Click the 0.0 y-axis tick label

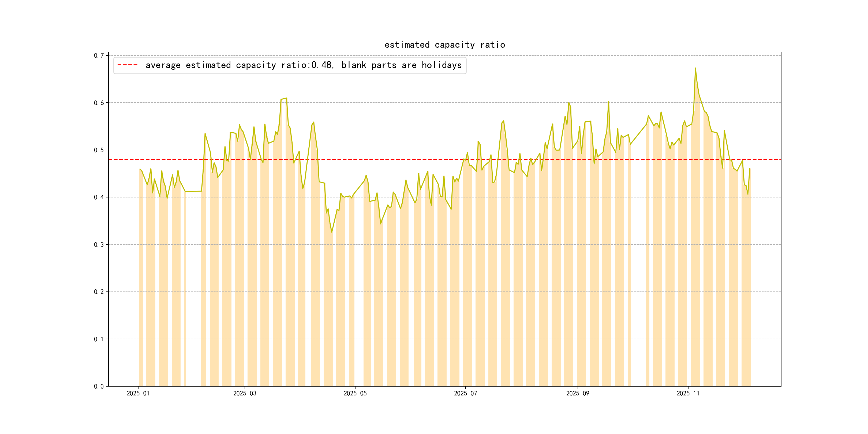(x=99, y=386)
